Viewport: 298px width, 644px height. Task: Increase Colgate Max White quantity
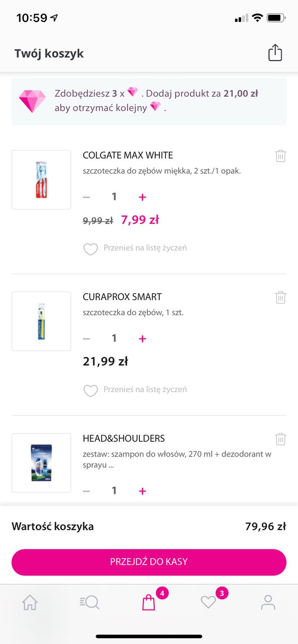click(x=143, y=197)
